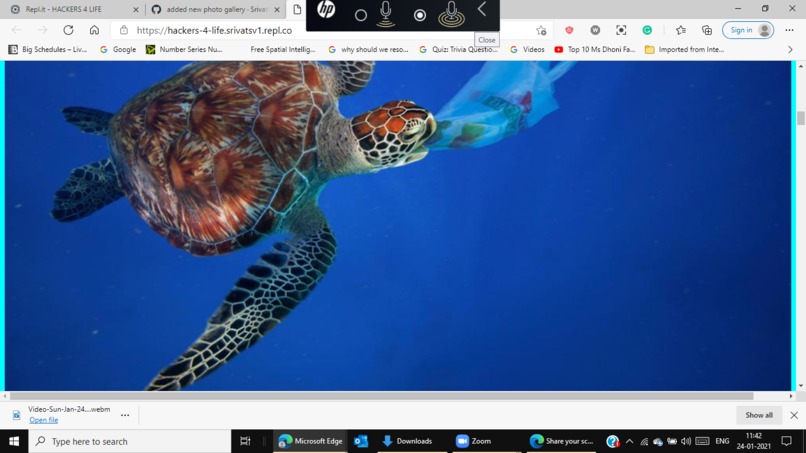The height and width of the screenshot is (453, 806).
Task: Click Show all downloads button
Action: point(759,415)
